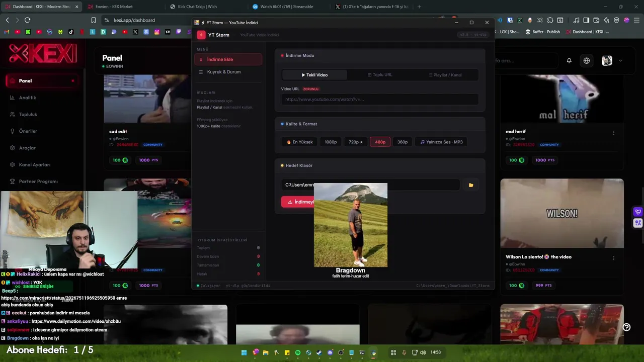
Task: Open Steam from the taskbar
Action: (319, 352)
